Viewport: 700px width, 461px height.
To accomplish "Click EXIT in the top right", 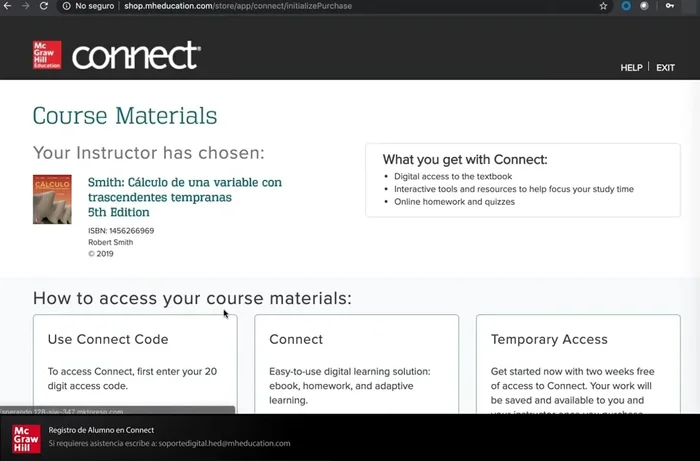I will (665, 68).
